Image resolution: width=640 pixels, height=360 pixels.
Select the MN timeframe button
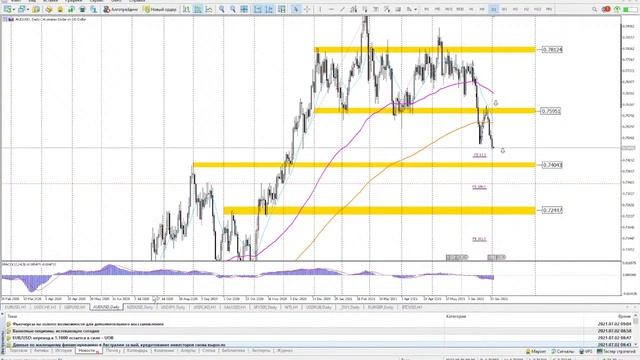(x=549, y=9)
